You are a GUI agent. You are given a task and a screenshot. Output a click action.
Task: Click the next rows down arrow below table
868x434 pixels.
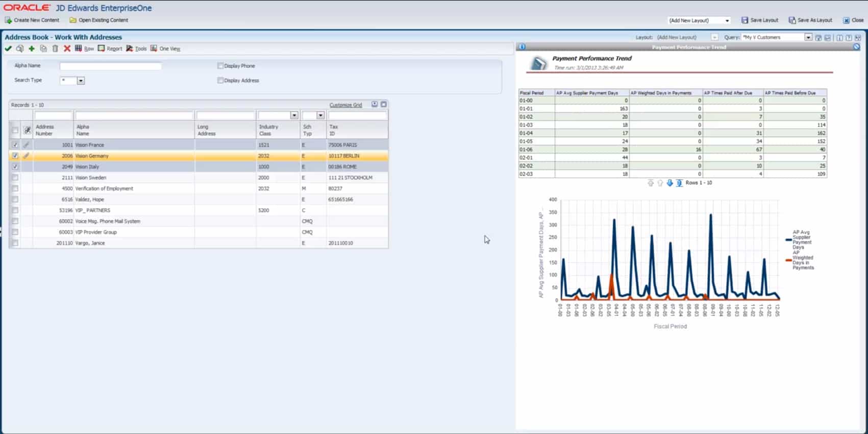[x=669, y=183]
